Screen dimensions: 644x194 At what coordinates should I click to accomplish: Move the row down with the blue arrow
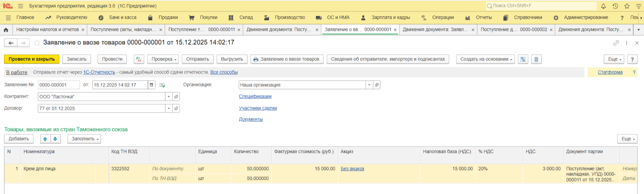click(55, 139)
